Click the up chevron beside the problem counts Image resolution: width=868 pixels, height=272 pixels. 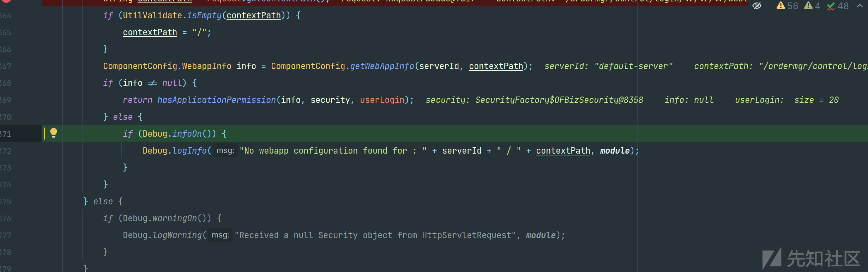coord(860,6)
